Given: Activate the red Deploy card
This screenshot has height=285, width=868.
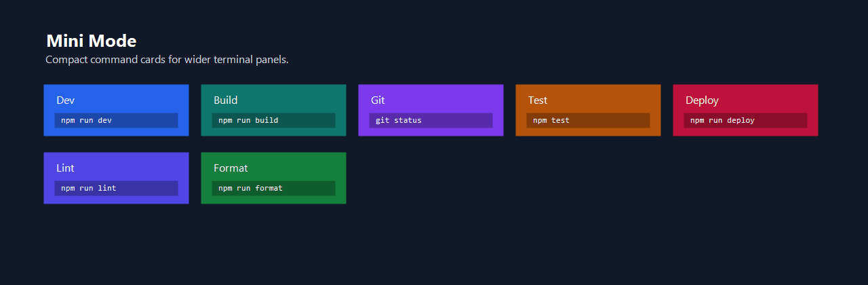Looking at the screenshot, I should point(745,110).
